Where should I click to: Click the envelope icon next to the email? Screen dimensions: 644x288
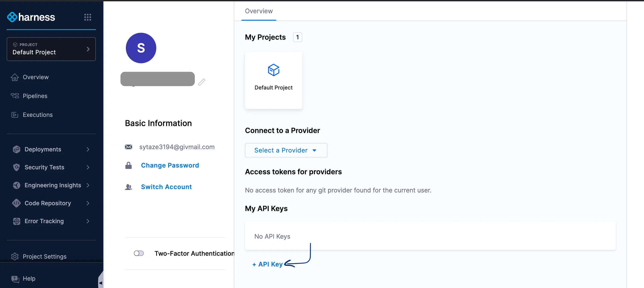(129, 147)
